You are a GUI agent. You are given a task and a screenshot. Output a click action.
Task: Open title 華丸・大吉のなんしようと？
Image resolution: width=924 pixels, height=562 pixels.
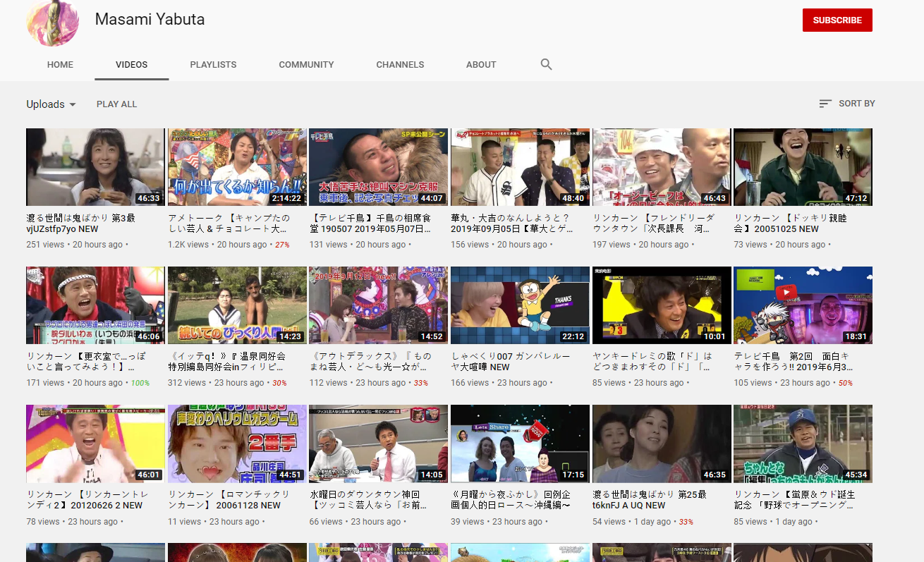pos(511,224)
